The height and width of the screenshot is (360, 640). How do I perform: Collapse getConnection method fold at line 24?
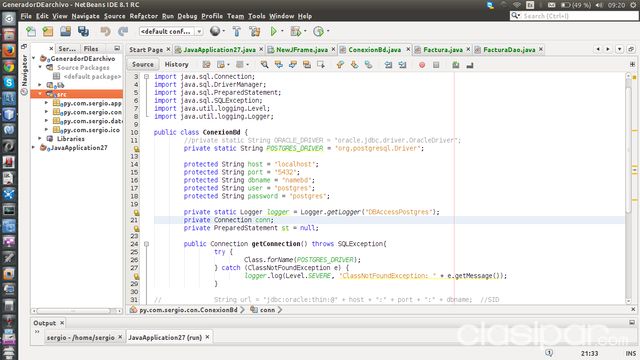point(146,244)
